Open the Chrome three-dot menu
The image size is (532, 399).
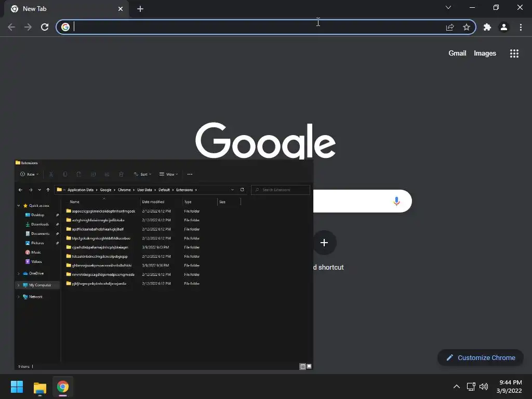pyautogui.click(x=521, y=27)
